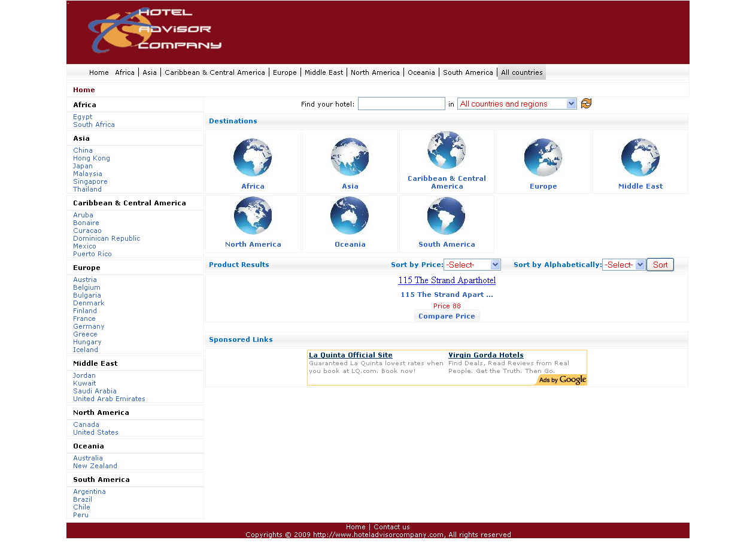The width and height of the screenshot is (756, 543).
Task: Open France hotels link
Action: point(84,318)
